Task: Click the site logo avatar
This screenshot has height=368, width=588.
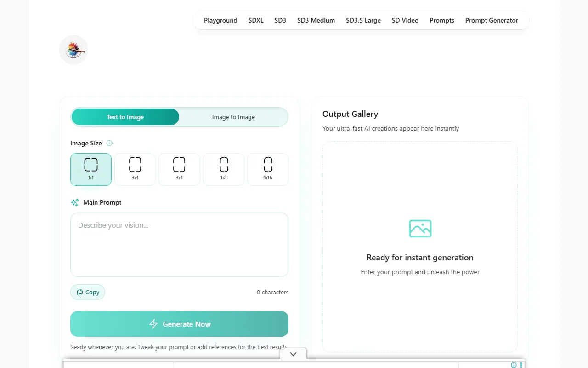Action: click(73, 50)
